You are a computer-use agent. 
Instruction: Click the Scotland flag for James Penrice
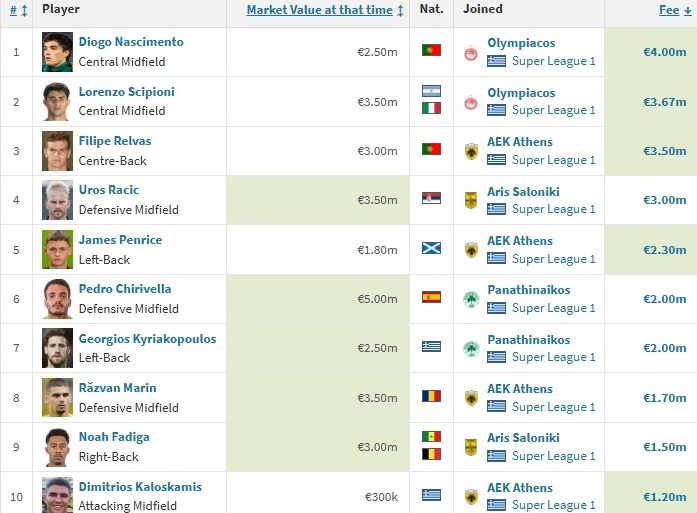pyautogui.click(x=431, y=248)
